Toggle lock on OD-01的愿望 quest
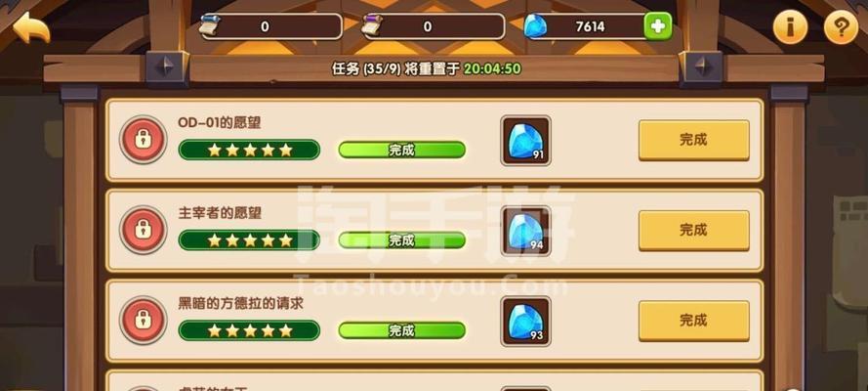868x391 pixels. tap(144, 140)
